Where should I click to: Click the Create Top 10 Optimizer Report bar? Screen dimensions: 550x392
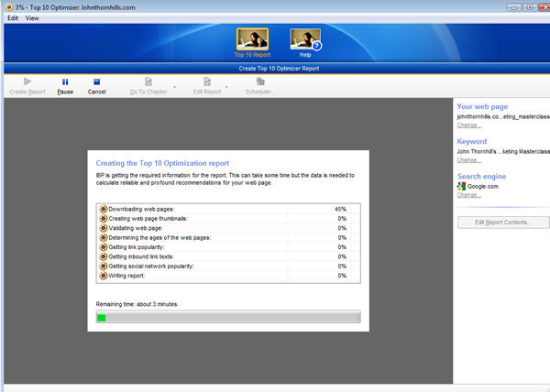tap(279, 69)
